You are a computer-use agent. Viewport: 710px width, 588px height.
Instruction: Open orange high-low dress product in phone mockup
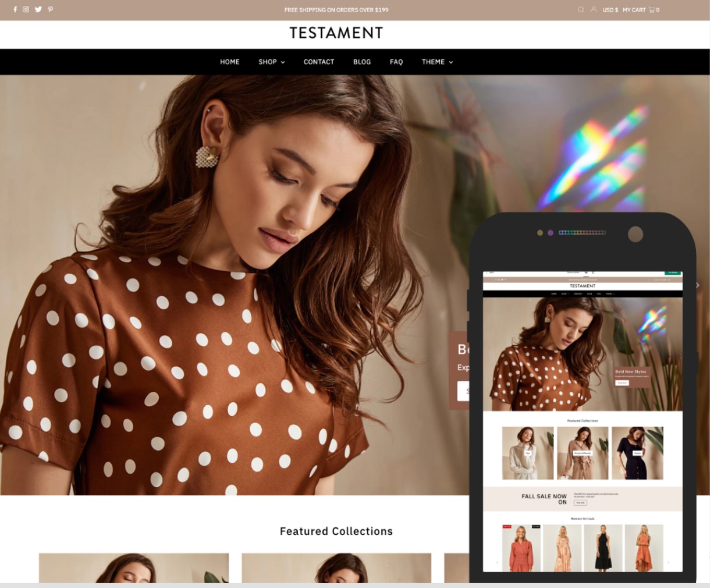644,548
